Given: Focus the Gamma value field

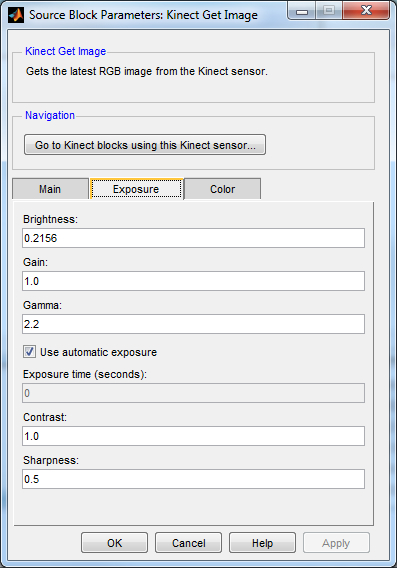Looking at the screenshot, I should pyautogui.click(x=193, y=324).
